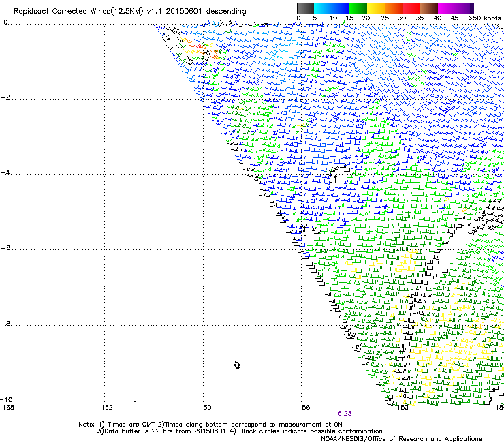
Task: Click the brown 35-40 knots legend swatch
Action: [x=429, y=8]
